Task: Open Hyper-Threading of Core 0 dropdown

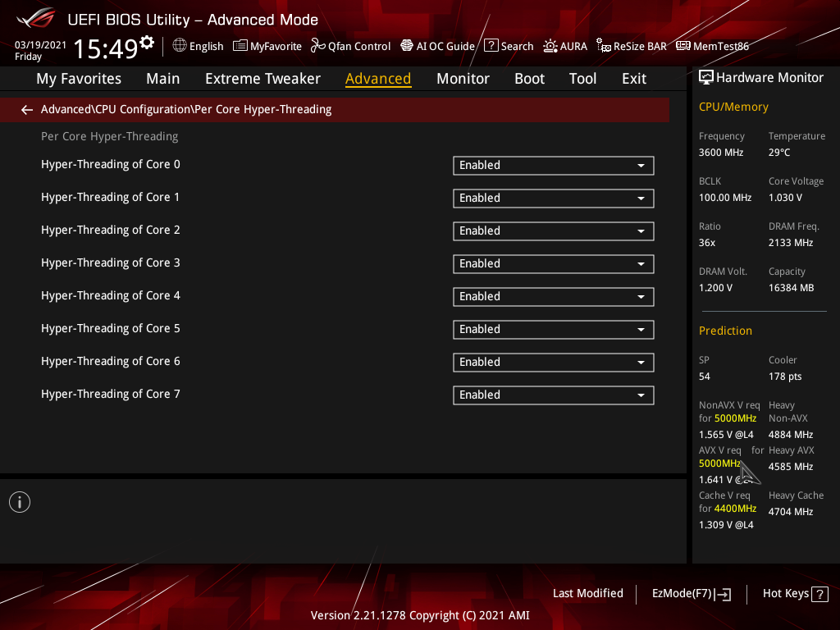Action: [554, 166]
